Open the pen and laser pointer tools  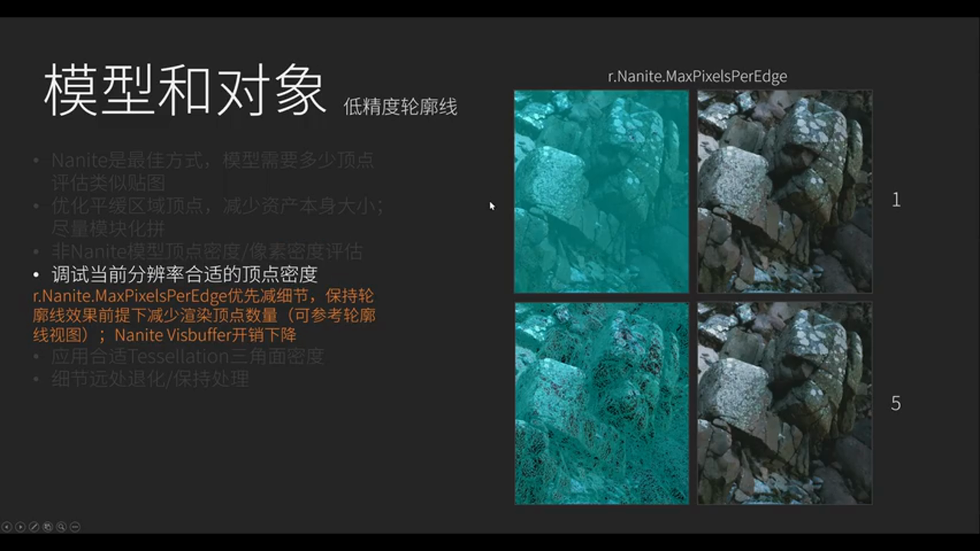point(34,527)
